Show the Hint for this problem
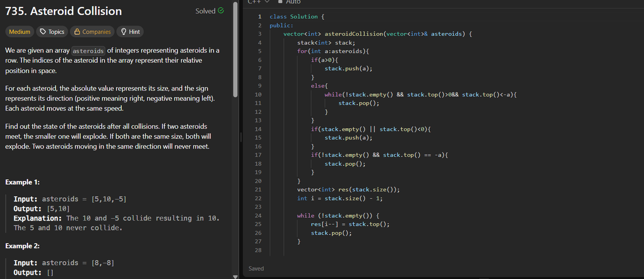644x279 pixels. (x=130, y=32)
